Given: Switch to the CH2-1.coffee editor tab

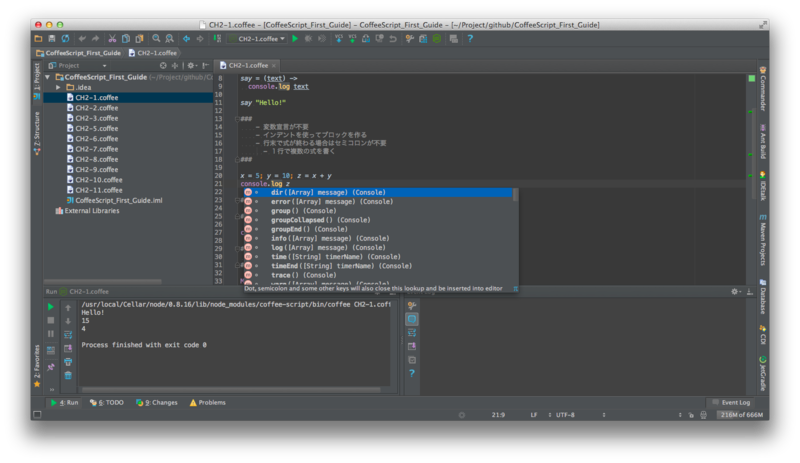Looking at the screenshot, I should point(248,65).
